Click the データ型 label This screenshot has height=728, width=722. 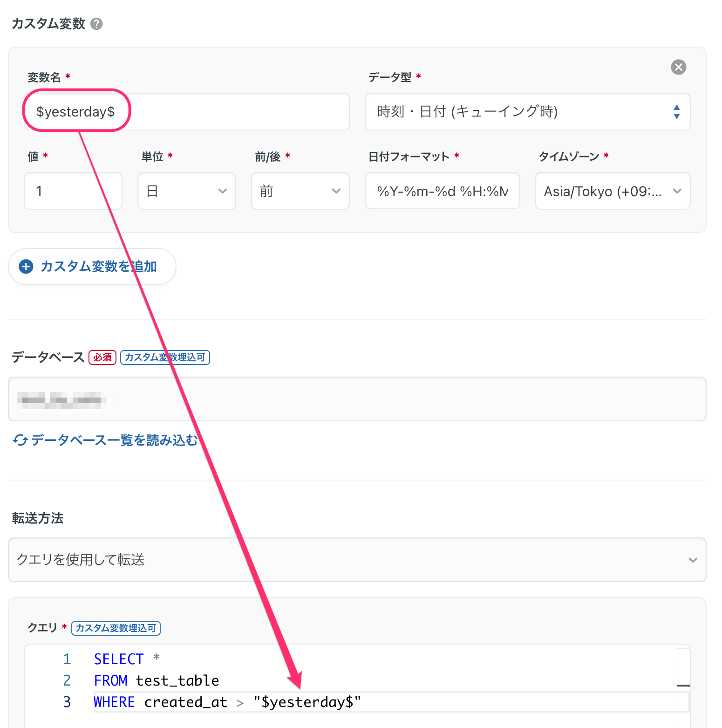click(x=390, y=77)
